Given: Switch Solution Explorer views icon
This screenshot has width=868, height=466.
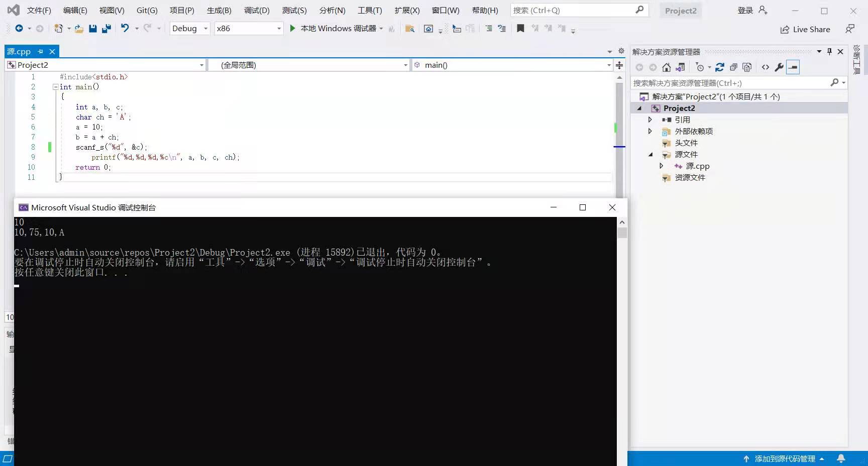Looking at the screenshot, I should point(680,67).
